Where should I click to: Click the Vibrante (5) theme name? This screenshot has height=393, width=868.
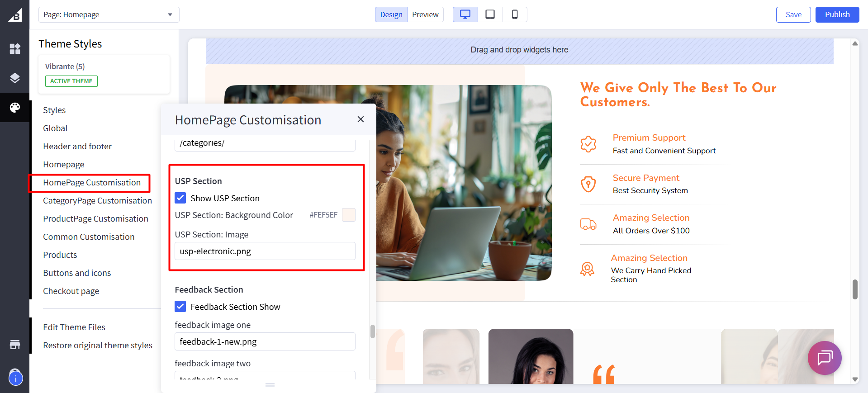(65, 66)
